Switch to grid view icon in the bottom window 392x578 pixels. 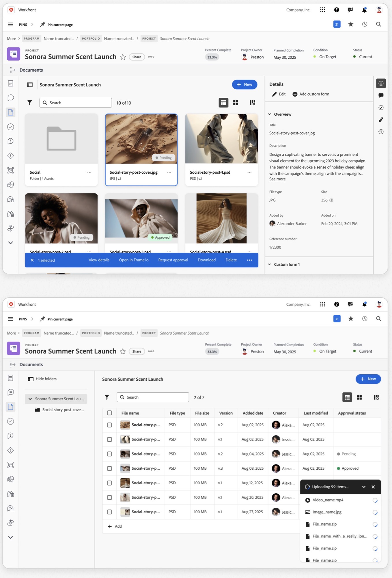359,397
